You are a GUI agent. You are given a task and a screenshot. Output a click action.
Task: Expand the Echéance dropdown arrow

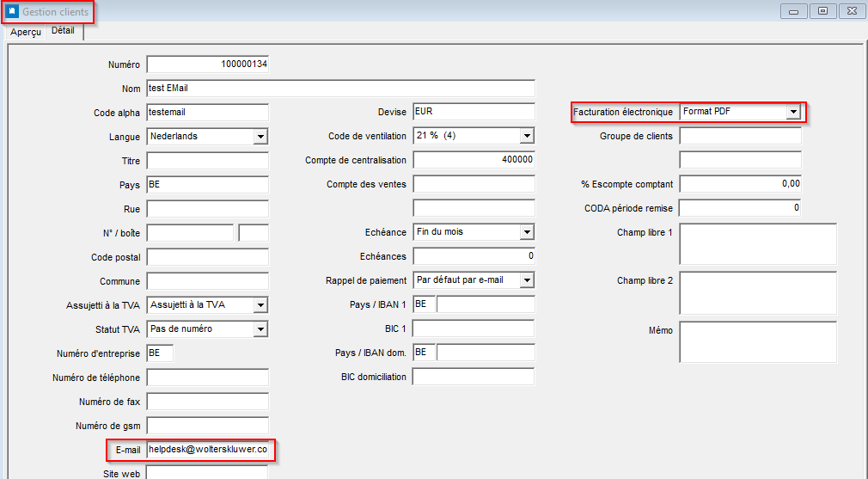[527, 232]
